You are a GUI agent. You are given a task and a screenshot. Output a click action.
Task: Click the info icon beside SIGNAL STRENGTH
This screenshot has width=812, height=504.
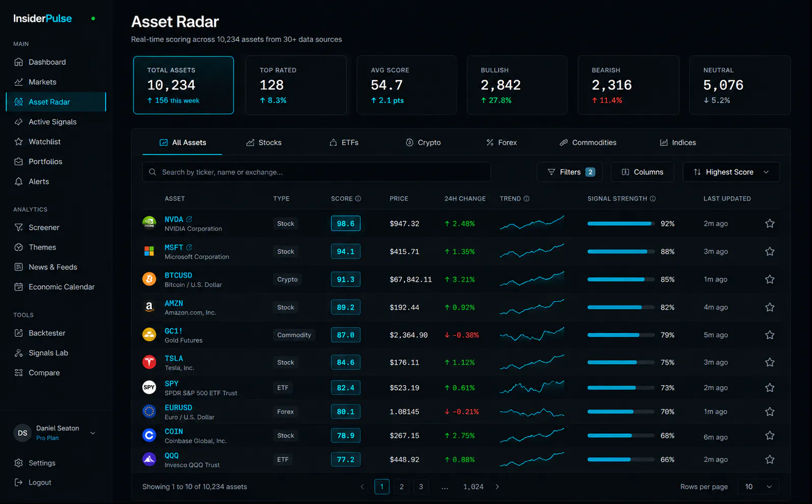(653, 198)
